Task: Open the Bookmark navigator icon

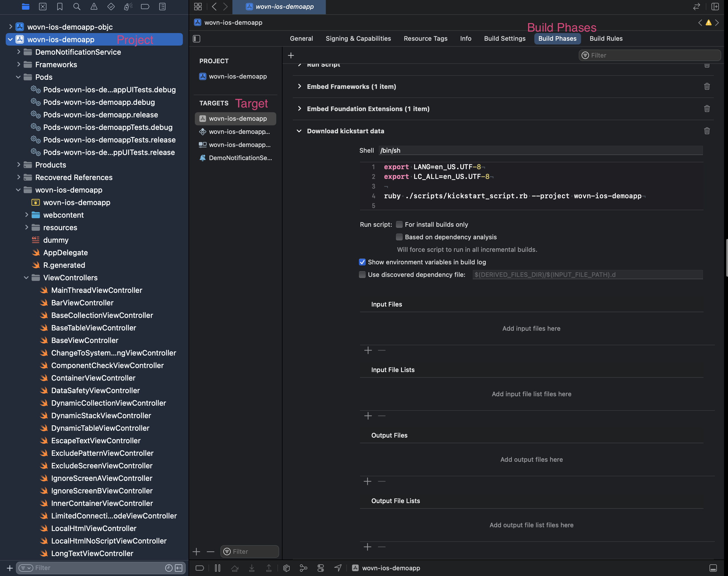Action: pyautogui.click(x=60, y=6)
